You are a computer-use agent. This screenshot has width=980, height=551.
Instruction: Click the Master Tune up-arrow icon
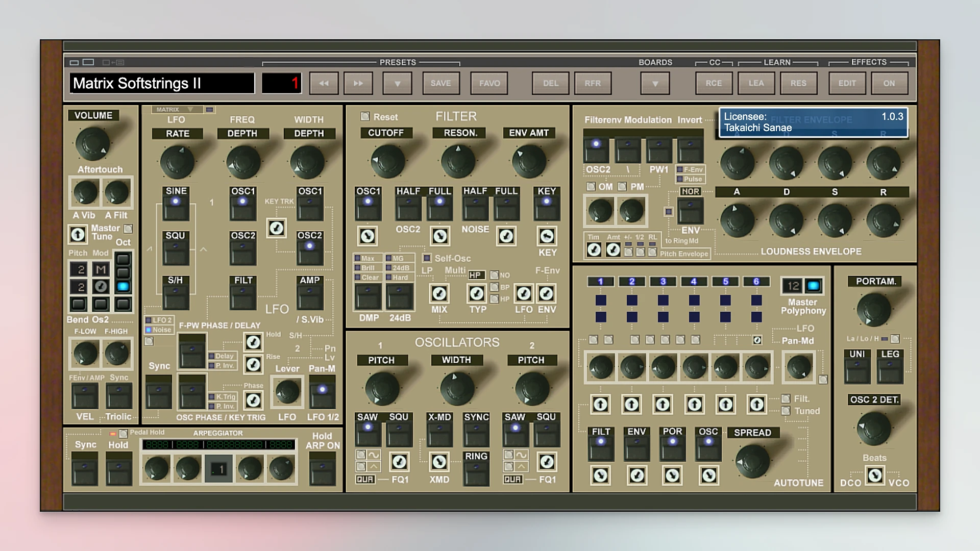78,235
